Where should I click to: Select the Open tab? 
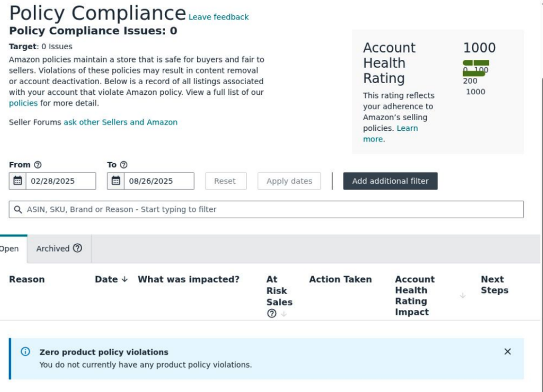pos(10,248)
